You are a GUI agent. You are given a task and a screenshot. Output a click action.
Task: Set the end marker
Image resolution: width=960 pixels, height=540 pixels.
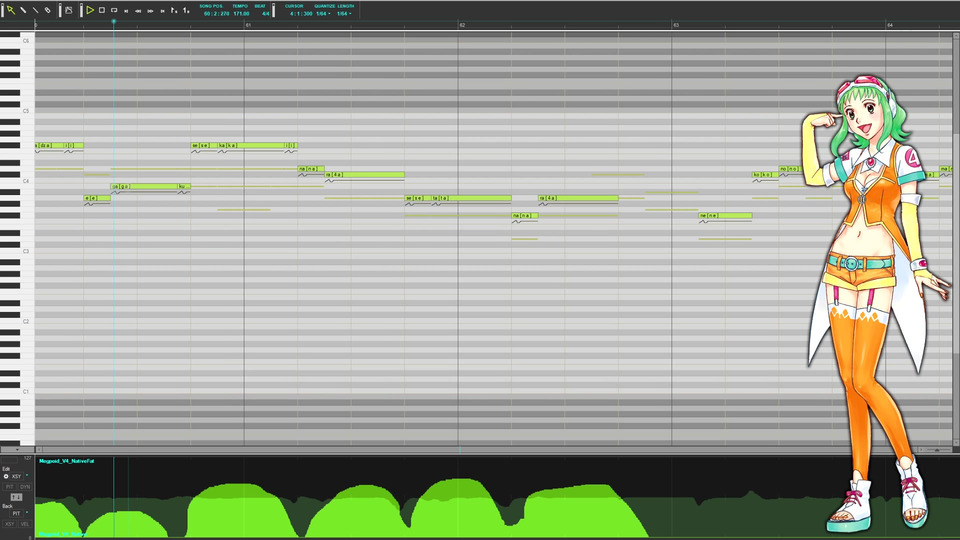[186, 10]
